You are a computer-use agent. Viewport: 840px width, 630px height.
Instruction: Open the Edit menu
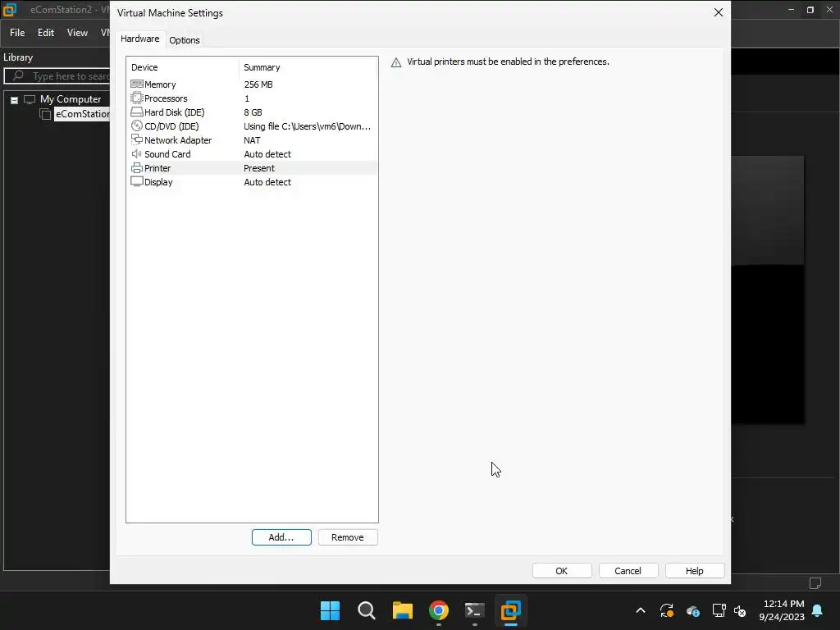pyautogui.click(x=46, y=33)
